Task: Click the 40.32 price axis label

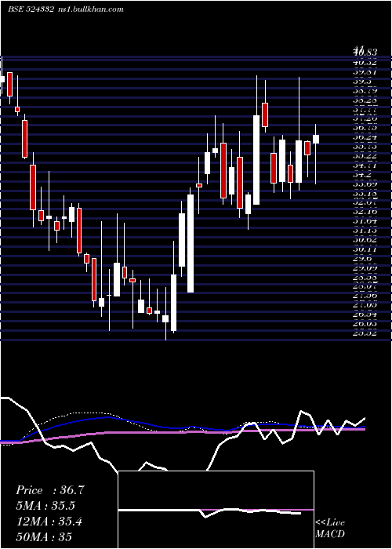Action: [365, 62]
